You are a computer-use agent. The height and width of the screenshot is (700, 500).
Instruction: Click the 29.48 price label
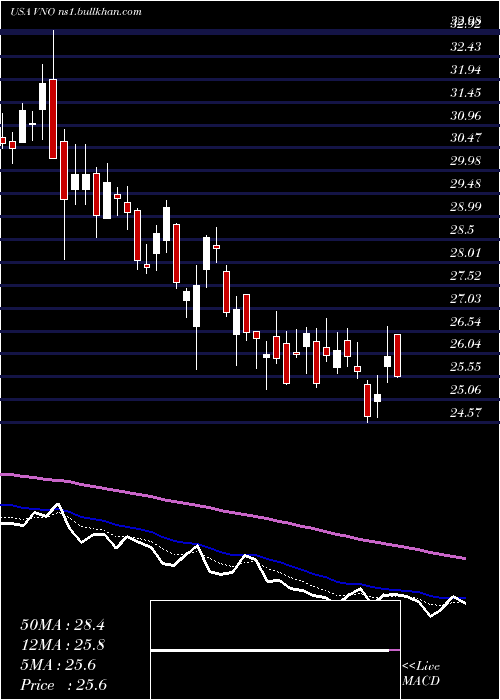pyautogui.click(x=466, y=184)
